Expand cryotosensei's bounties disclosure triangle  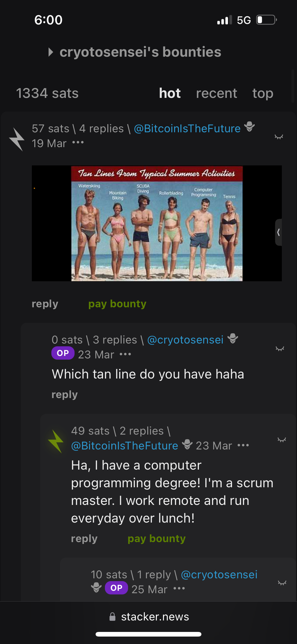(x=51, y=52)
